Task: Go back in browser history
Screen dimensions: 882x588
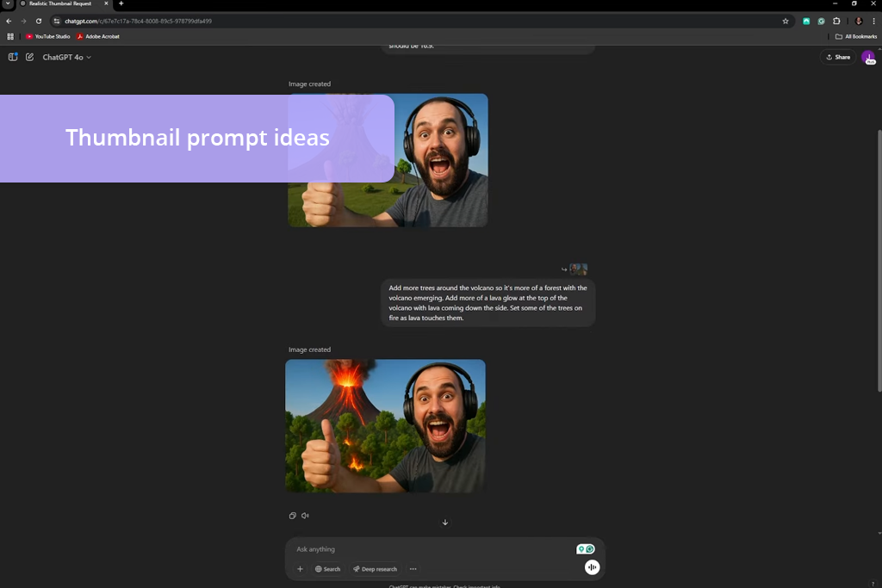Action: tap(9, 21)
